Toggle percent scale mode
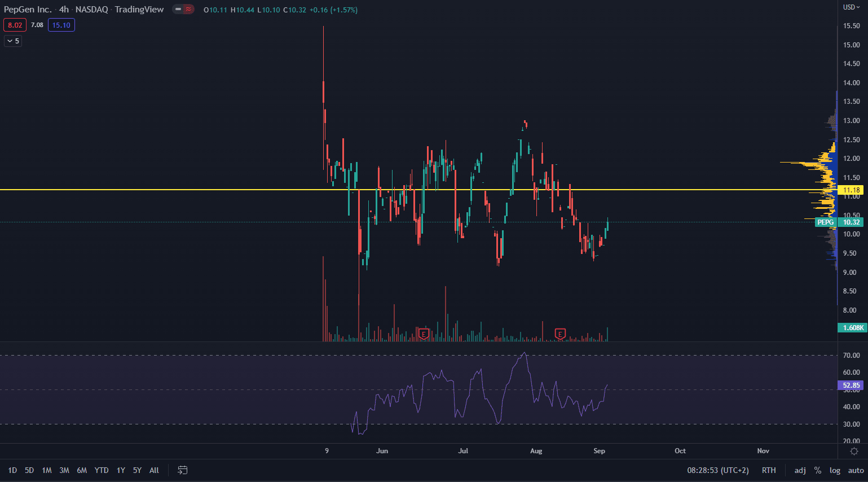This screenshot has width=868, height=482. [x=817, y=470]
